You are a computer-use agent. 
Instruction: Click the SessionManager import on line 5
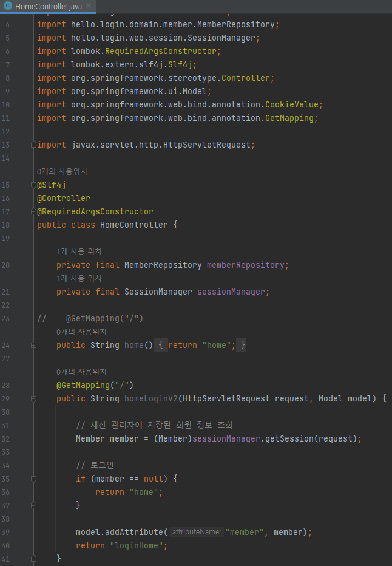pos(221,38)
